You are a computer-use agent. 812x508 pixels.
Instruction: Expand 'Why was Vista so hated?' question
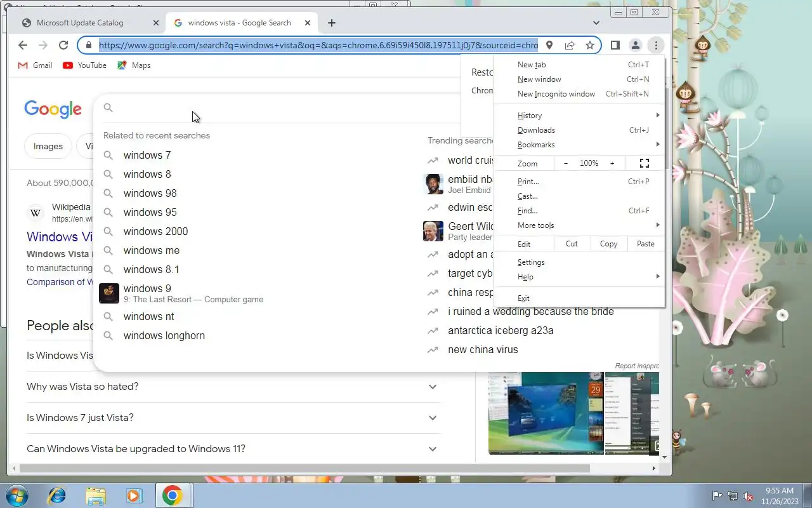[233, 387]
